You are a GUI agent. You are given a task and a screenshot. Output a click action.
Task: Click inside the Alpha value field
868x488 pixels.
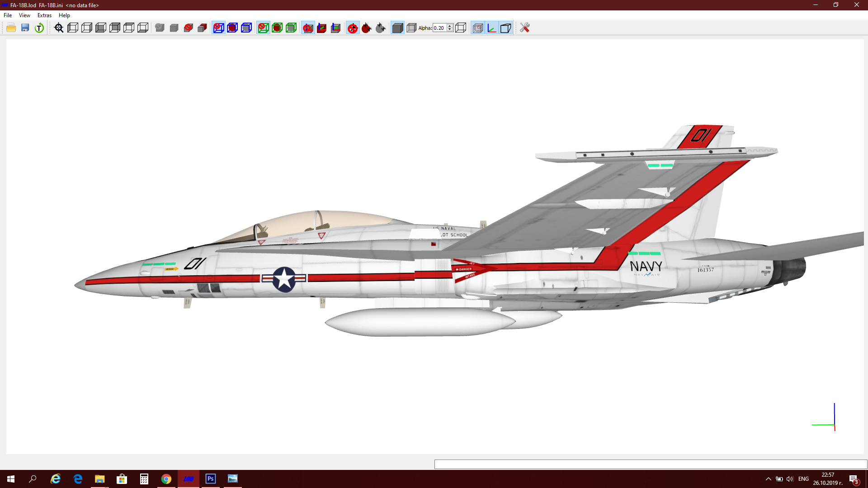click(439, 28)
